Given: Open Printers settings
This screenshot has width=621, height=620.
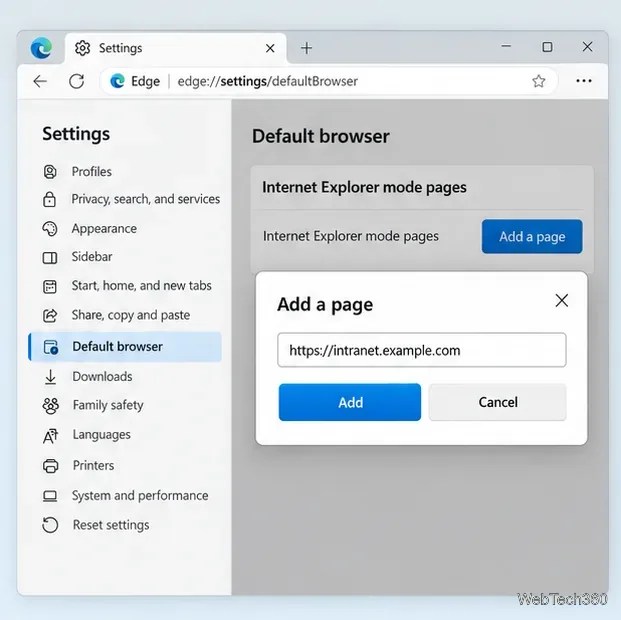Looking at the screenshot, I should point(93,465).
